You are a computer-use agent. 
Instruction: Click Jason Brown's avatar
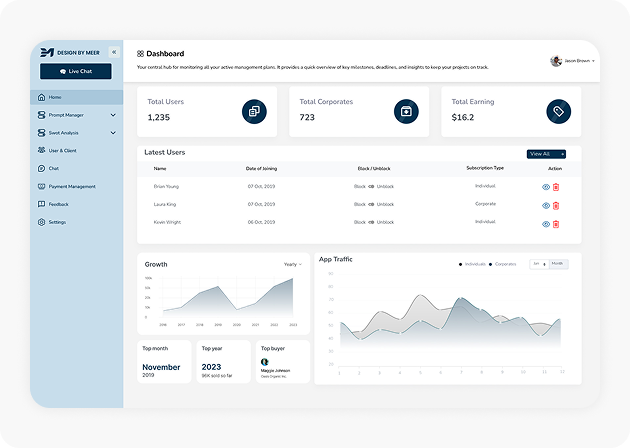[x=556, y=61]
